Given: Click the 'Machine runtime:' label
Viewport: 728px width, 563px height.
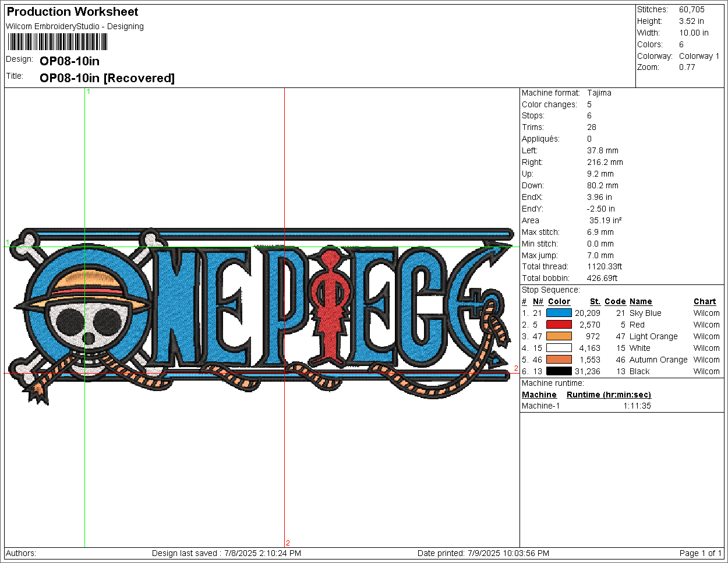Looking at the screenshot, I should point(553,383).
